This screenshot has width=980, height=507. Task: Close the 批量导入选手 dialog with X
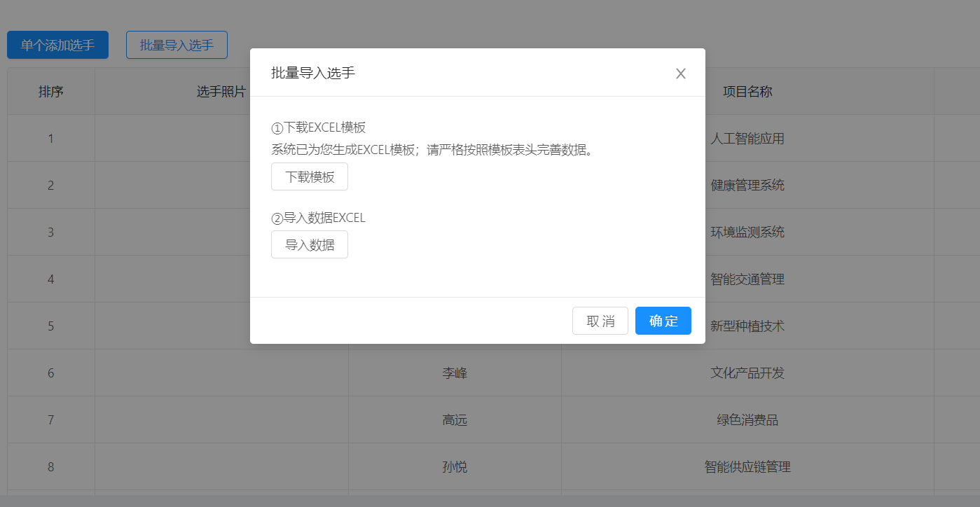coord(680,74)
